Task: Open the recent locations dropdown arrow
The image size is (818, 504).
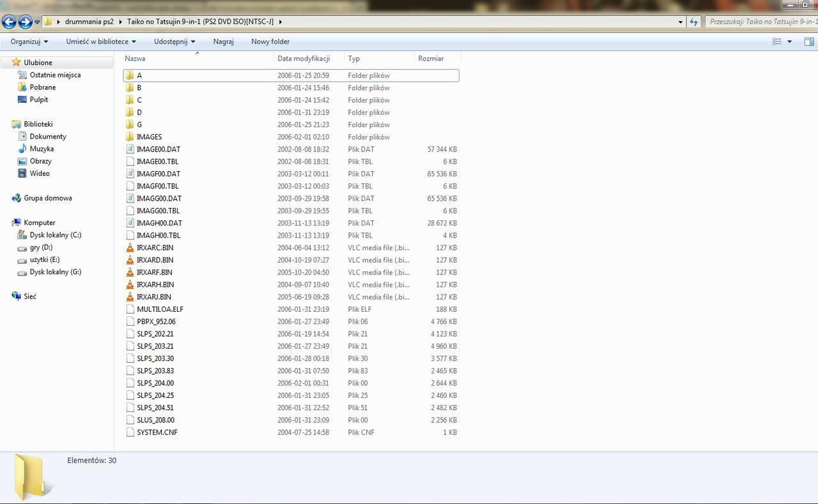Action: pyautogui.click(x=37, y=22)
